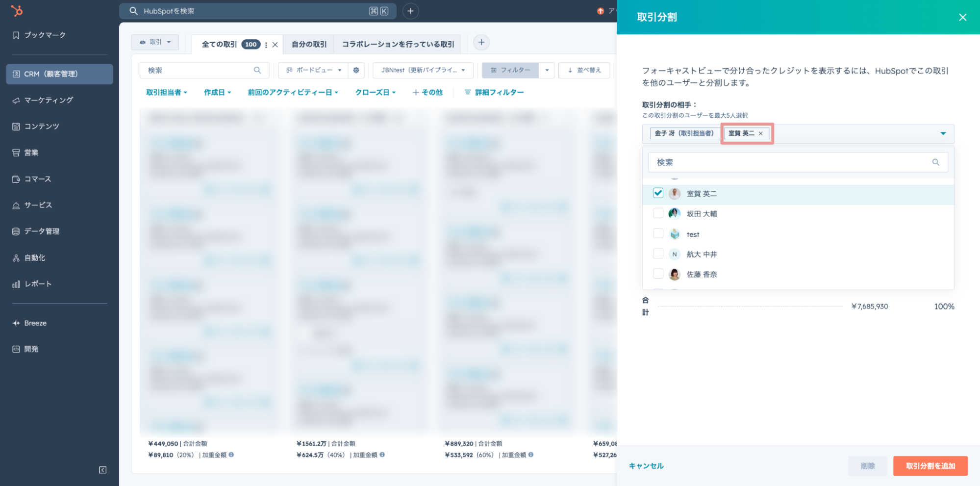The image size is (980, 486).
Task: Select the 佐藤 香奈 checkbox
Action: coord(658,274)
